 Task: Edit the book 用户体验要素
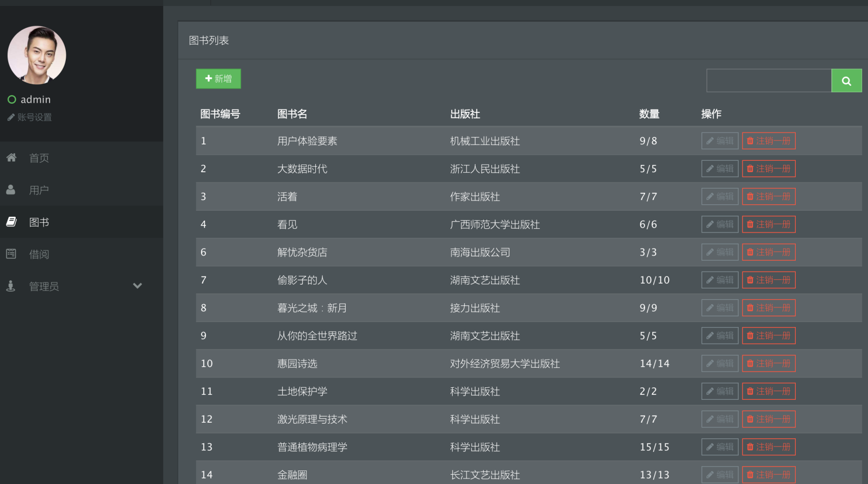pyautogui.click(x=720, y=141)
